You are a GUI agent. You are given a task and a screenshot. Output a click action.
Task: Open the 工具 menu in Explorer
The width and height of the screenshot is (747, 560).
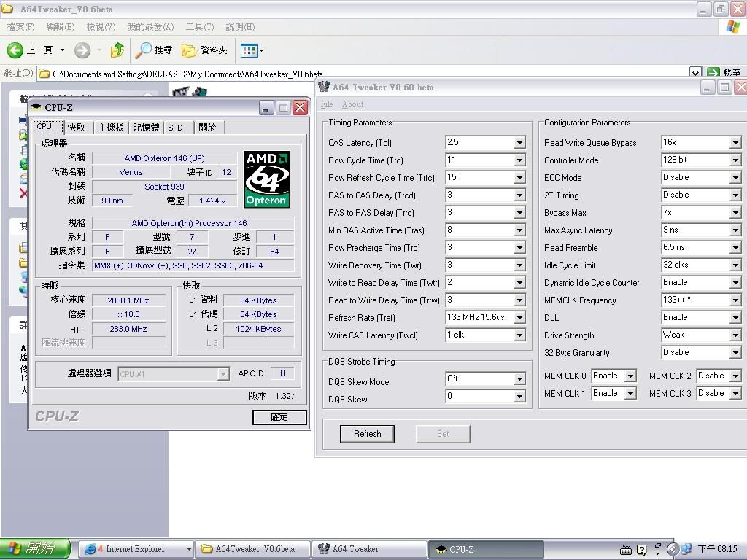point(200,27)
